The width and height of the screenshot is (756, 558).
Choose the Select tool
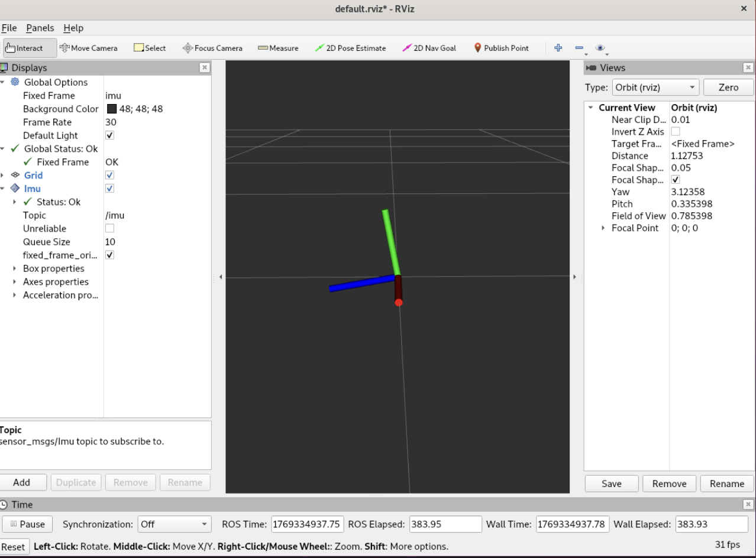(x=150, y=48)
